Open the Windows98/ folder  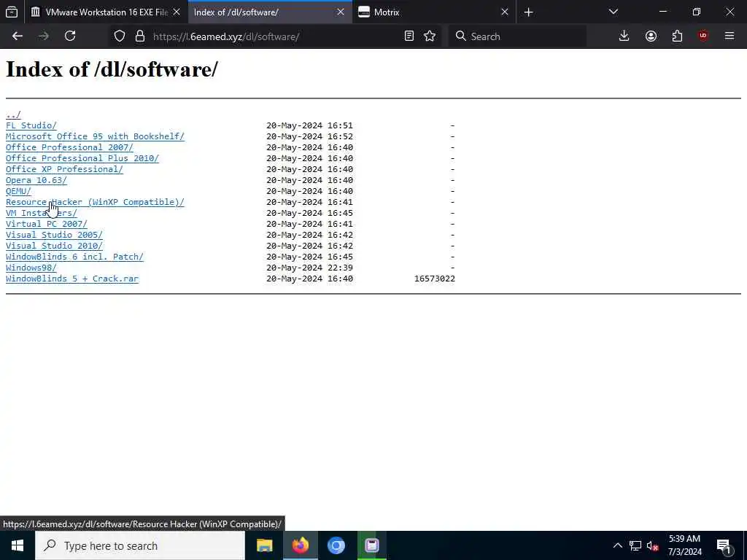coord(31,268)
